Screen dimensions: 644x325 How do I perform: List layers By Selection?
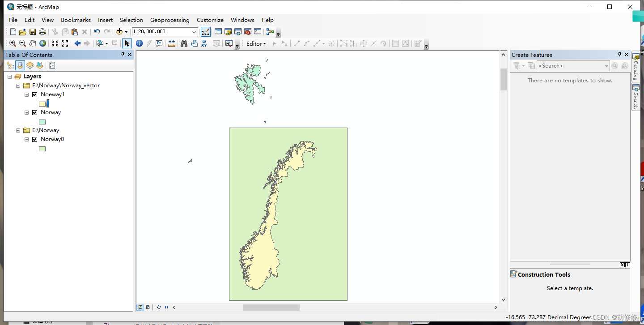pos(40,65)
